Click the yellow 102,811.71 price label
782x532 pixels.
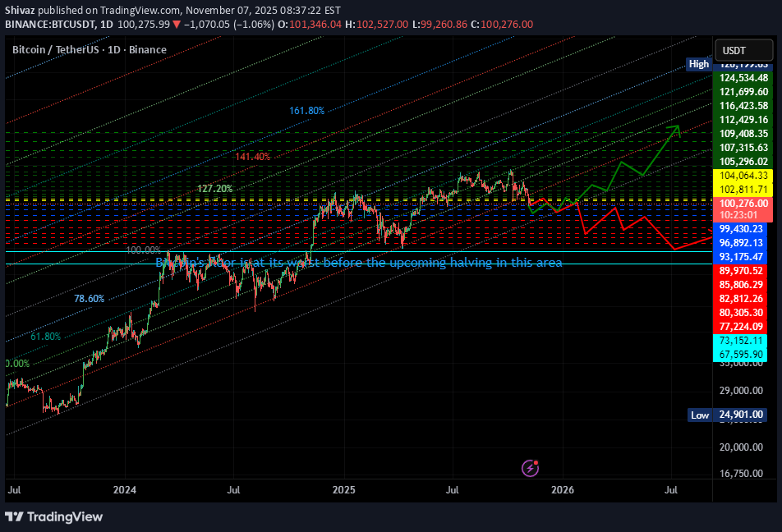pyautogui.click(x=743, y=190)
